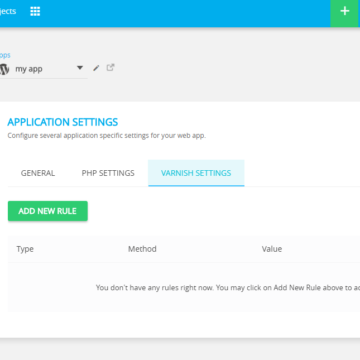Click the Add New Rule button
360x360 pixels.
tap(48, 211)
